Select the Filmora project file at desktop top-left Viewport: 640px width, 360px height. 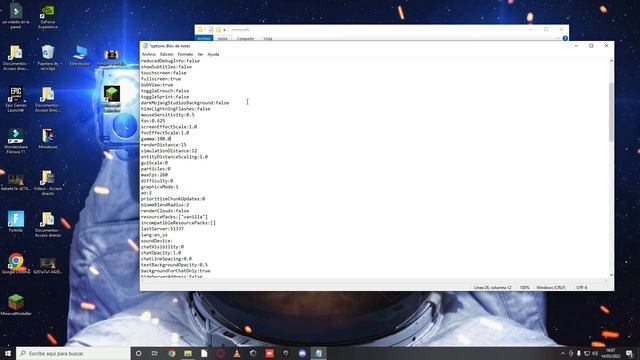coord(16,16)
